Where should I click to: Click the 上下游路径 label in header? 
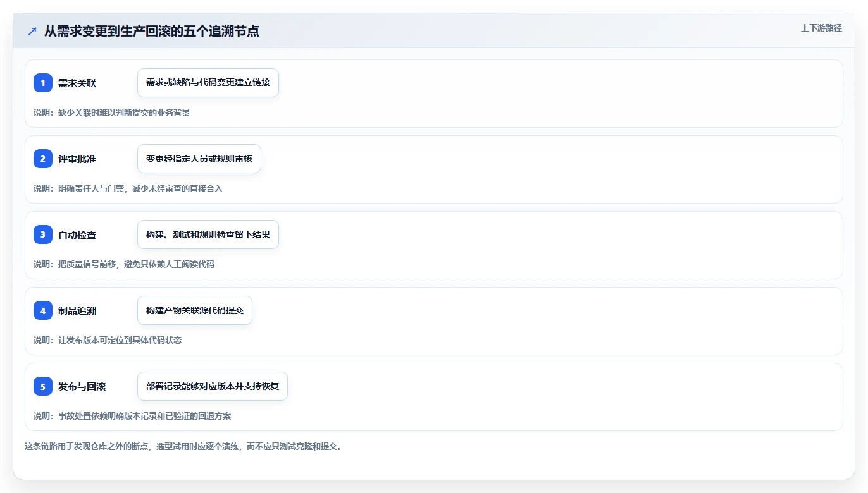click(821, 28)
